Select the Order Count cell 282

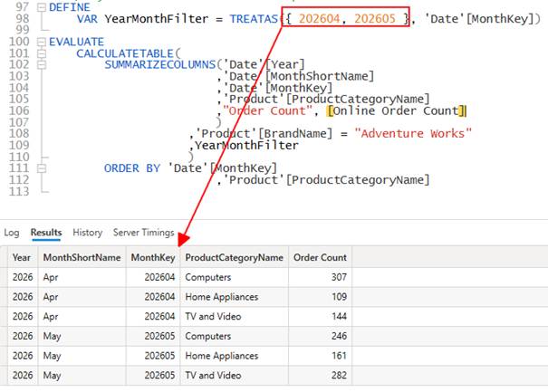[320, 375]
